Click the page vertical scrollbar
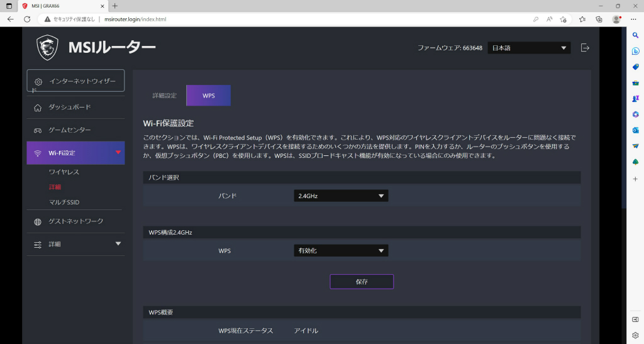Screen dimensions: 644x344 [x=624, y=118]
